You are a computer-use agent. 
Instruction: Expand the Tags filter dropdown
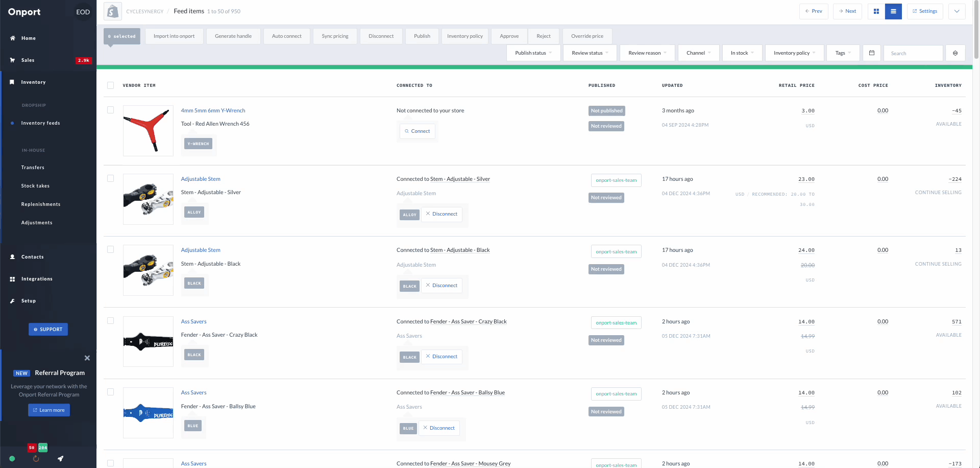pyautogui.click(x=843, y=53)
